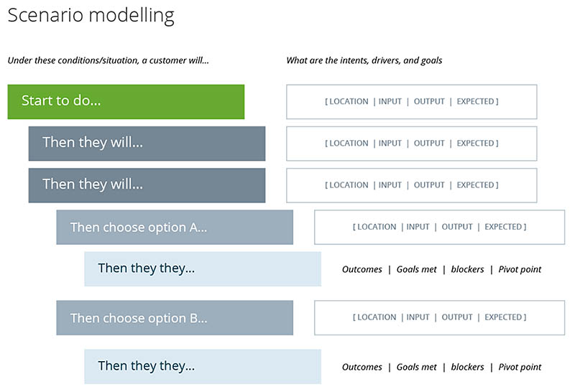This screenshot has height=392, width=575.
Task: Click the attribute box beside first 'Then they will...'
Action: pos(411,144)
